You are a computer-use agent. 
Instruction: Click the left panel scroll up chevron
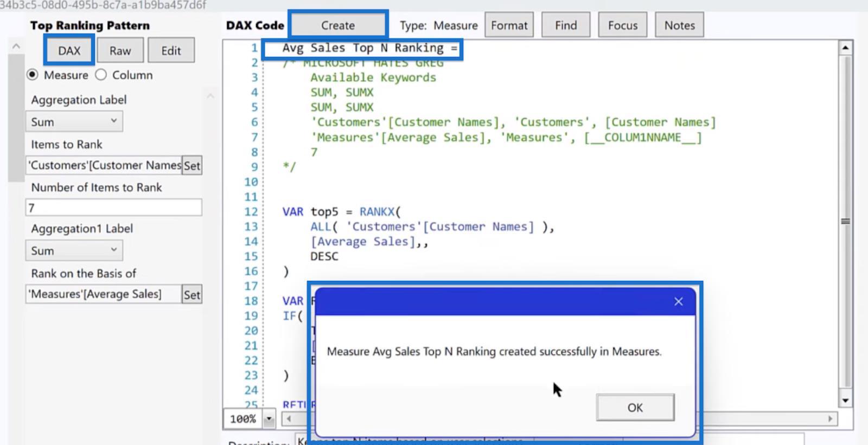[x=16, y=46]
